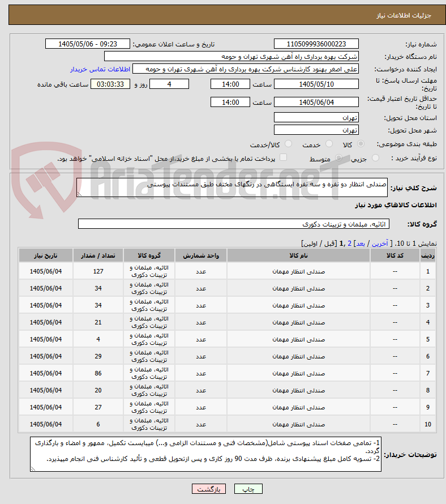Go to the بعد page link
The height and width of the screenshot is (504, 446).
point(360,244)
